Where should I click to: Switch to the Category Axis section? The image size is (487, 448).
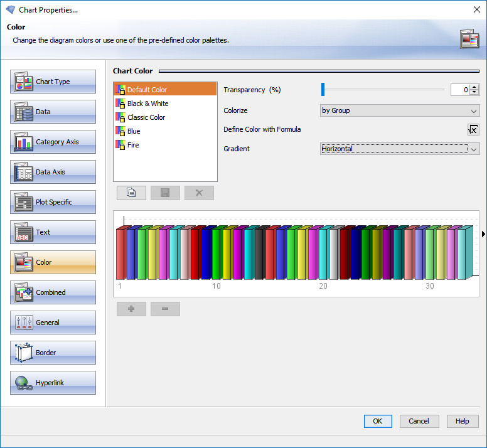[53, 142]
